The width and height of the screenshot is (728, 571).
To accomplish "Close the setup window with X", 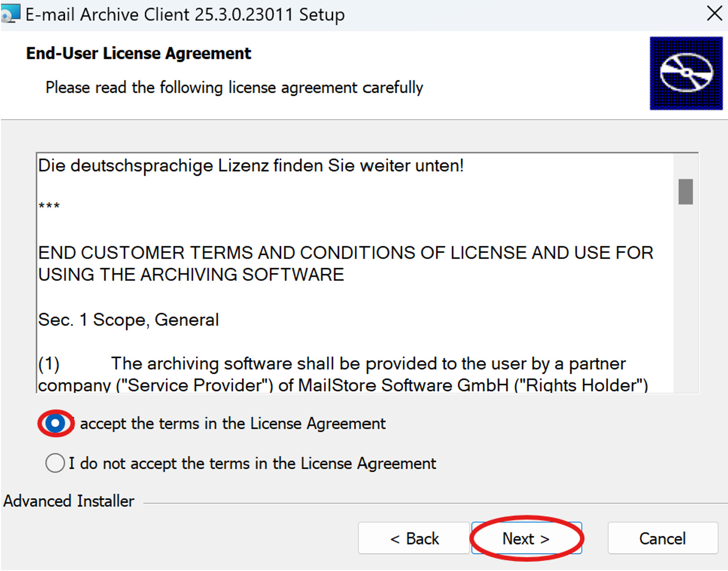I will (x=714, y=14).
